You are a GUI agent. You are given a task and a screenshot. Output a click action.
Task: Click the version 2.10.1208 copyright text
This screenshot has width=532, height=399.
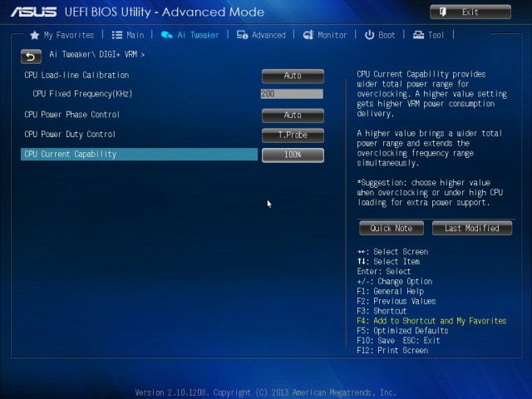click(x=266, y=392)
